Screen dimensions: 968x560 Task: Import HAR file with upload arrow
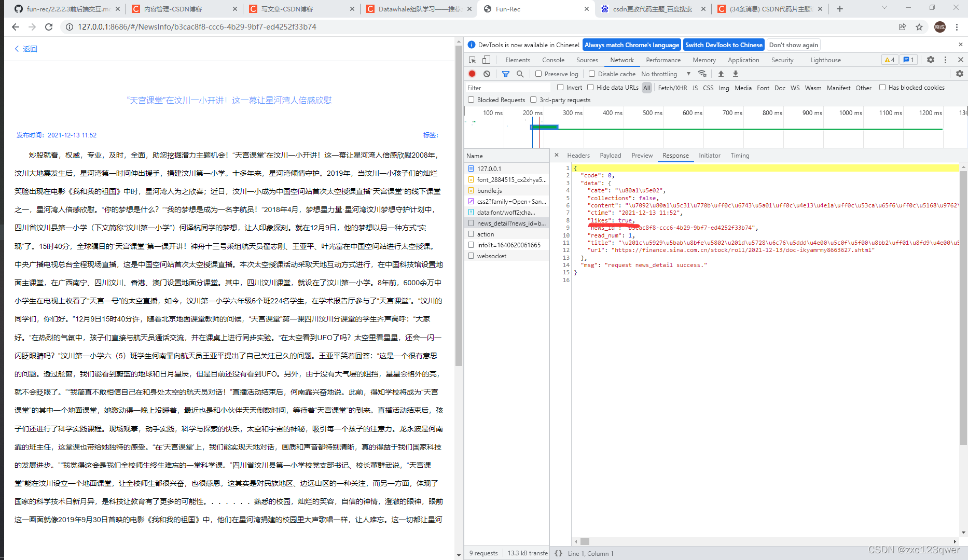pyautogui.click(x=721, y=74)
